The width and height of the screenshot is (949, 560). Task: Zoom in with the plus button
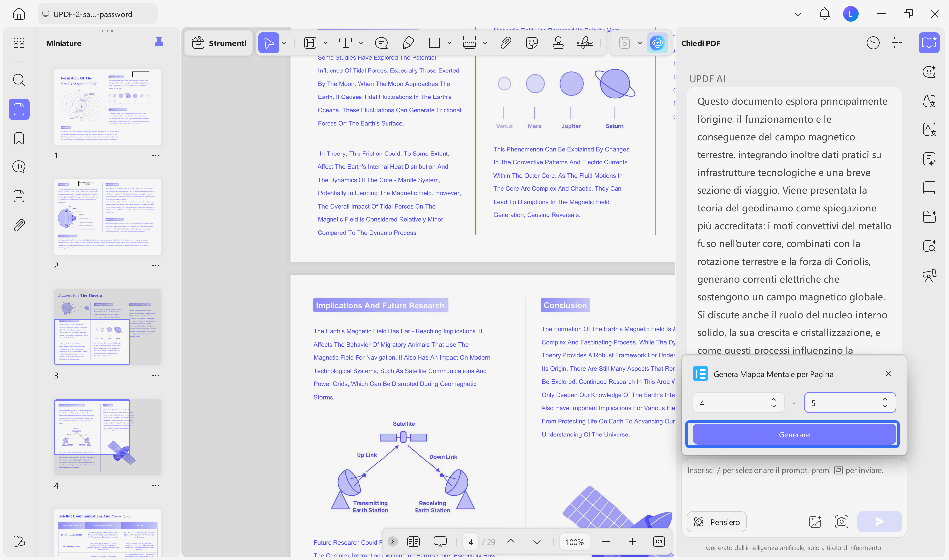pyautogui.click(x=632, y=542)
